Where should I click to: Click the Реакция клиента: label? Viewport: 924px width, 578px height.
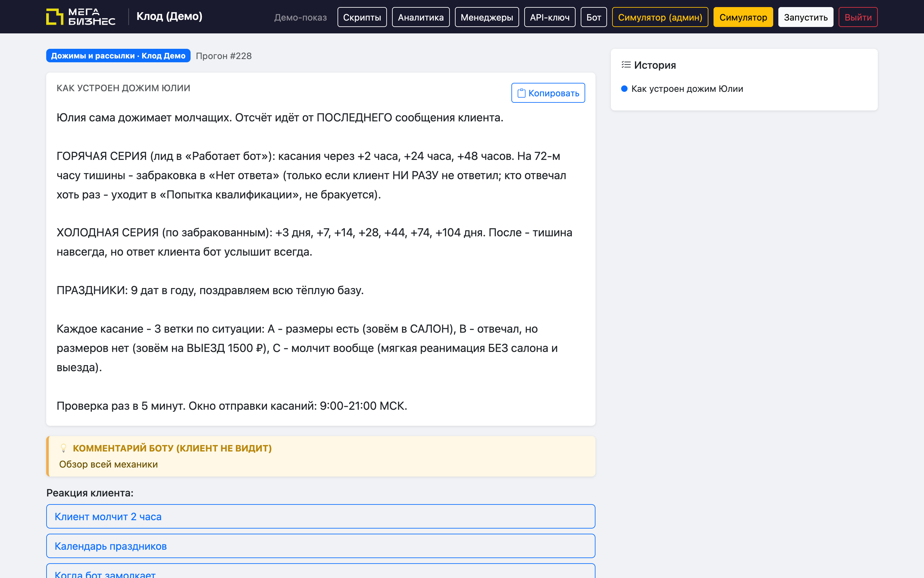pyautogui.click(x=90, y=493)
